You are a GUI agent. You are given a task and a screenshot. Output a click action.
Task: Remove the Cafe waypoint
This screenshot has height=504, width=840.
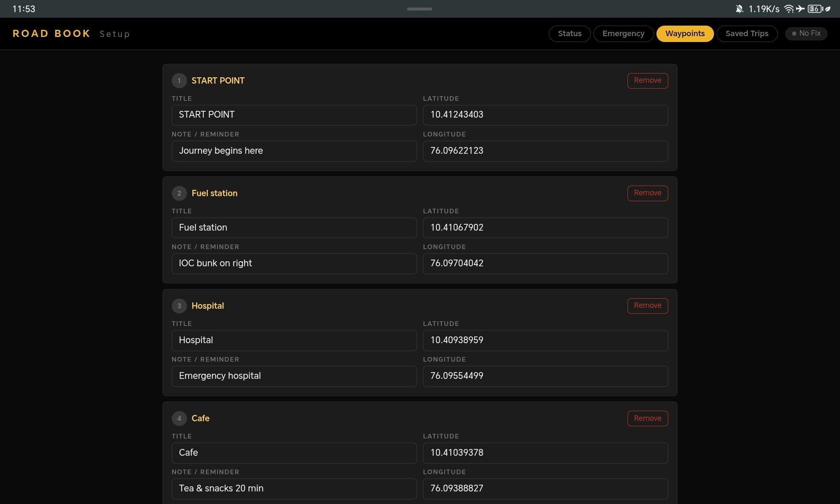click(x=648, y=418)
